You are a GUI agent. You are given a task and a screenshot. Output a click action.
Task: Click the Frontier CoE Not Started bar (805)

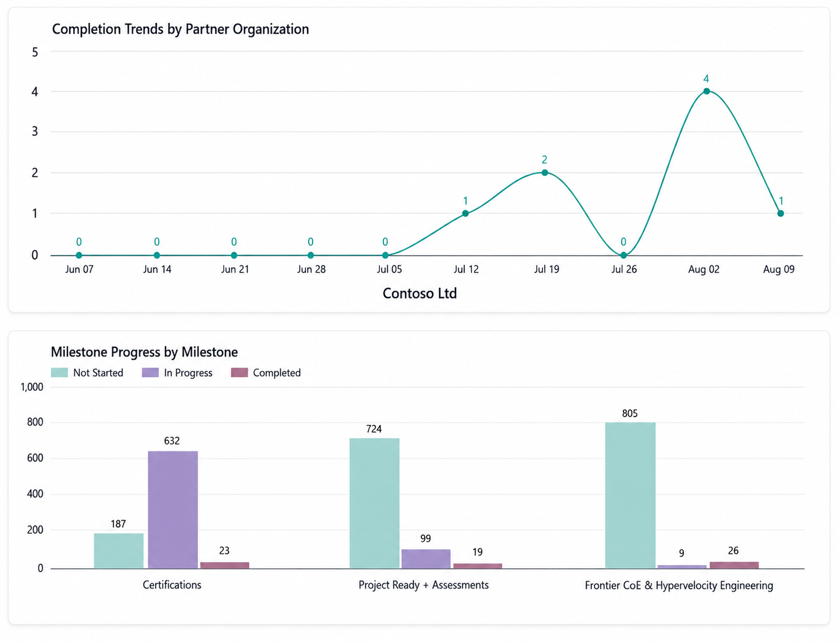630,495
